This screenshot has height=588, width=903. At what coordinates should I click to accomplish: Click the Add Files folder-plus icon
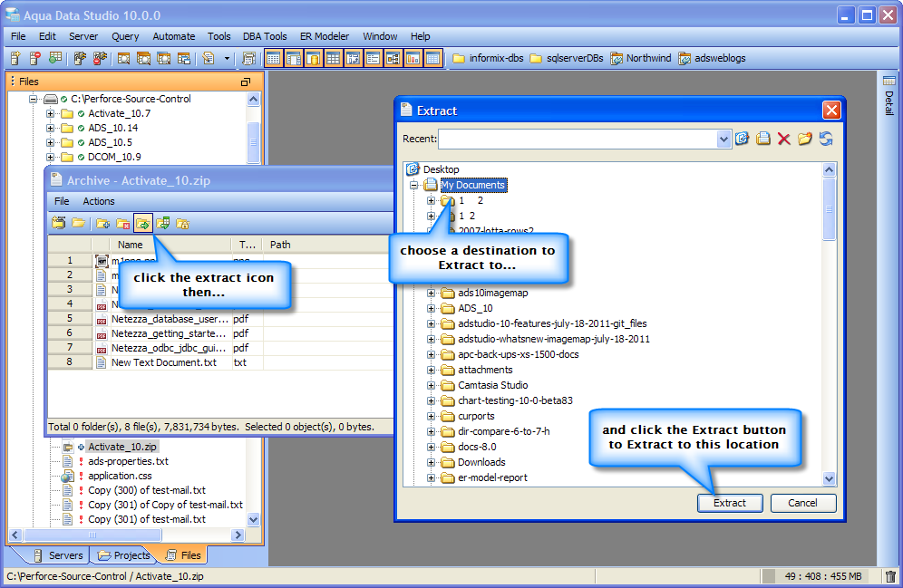(103, 223)
